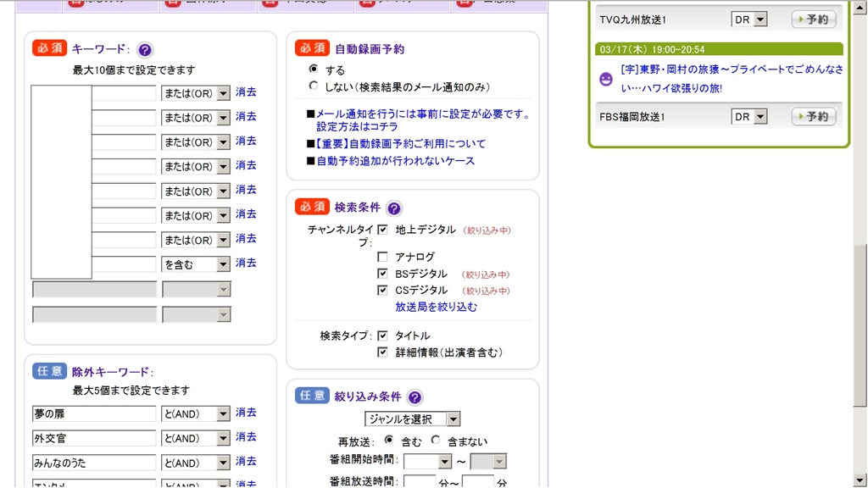Click 消去 next to 外交官
Screen dimensions: 868x488
pyautogui.click(x=246, y=437)
